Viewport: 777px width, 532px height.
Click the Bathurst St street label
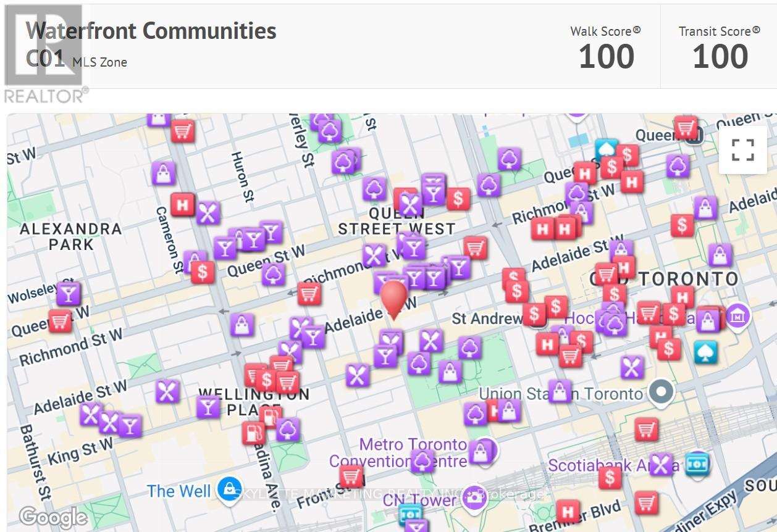click(x=35, y=462)
